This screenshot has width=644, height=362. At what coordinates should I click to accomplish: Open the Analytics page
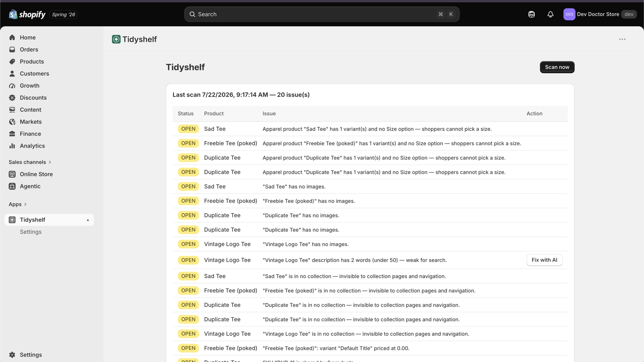(x=49, y=146)
